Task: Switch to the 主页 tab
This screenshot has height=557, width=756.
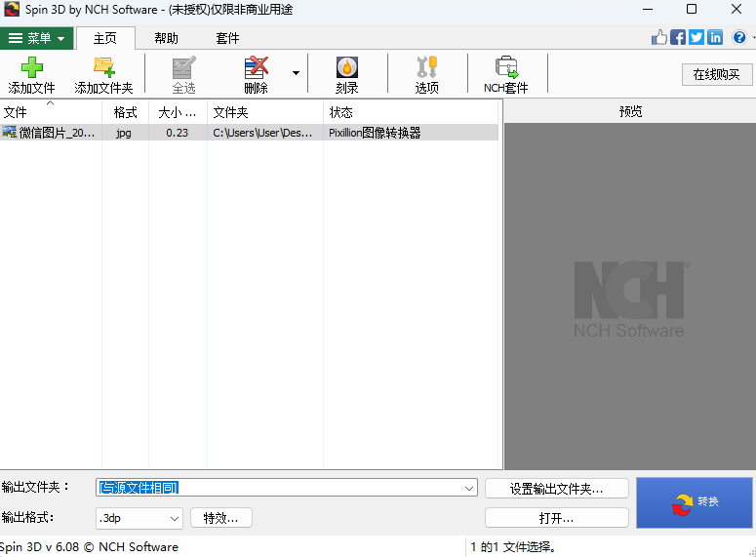Action: pyautogui.click(x=105, y=38)
